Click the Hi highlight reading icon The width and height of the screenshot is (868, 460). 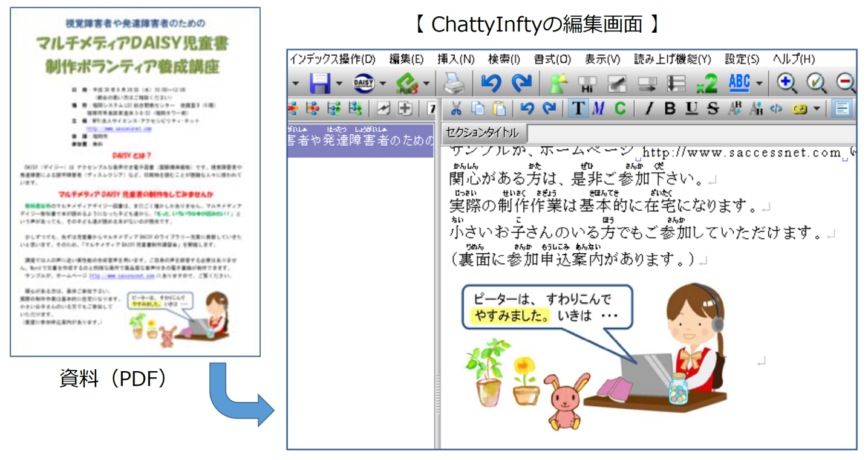(x=587, y=84)
